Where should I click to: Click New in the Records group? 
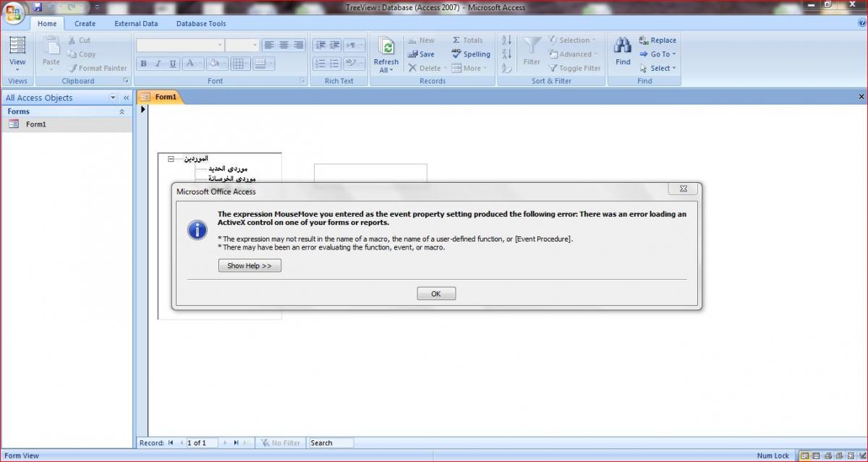coord(420,40)
